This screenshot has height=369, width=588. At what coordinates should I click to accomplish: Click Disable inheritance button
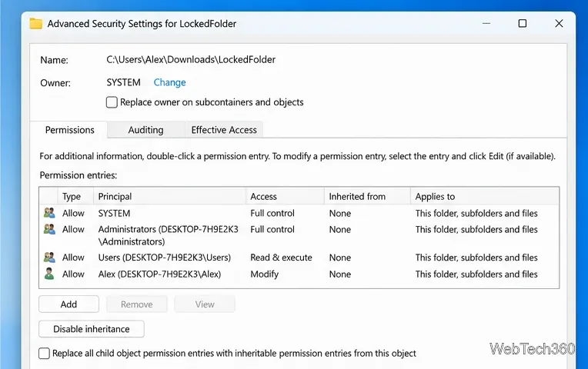[91, 329]
